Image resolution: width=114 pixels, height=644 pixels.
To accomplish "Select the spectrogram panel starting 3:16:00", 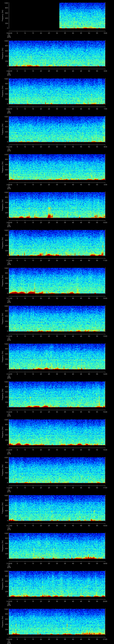I will coord(57,470).
